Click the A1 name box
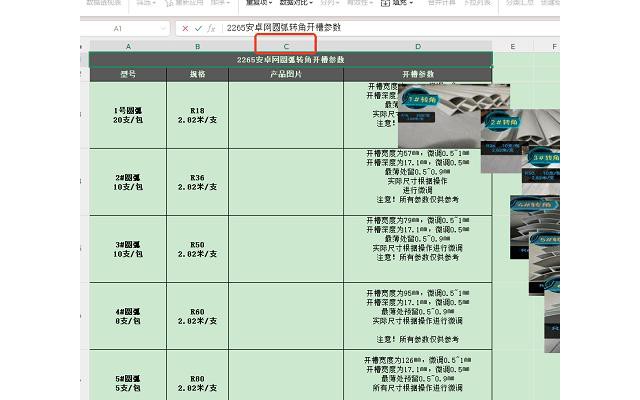Screen dimensions: 640x400 (118, 29)
